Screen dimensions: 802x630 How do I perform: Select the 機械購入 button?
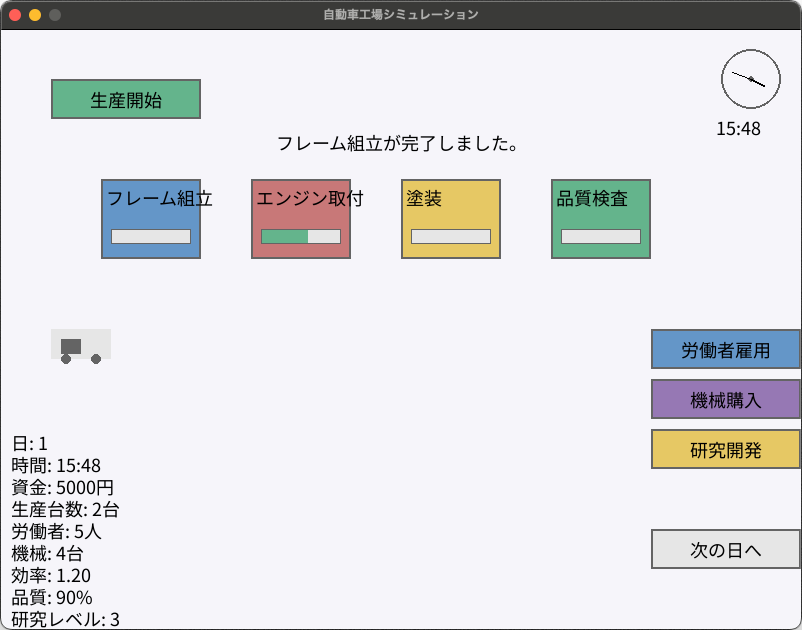[725, 399]
